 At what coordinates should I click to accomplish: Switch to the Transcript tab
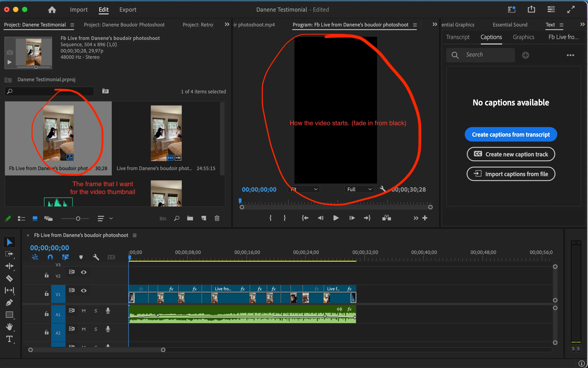click(x=458, y=37)
